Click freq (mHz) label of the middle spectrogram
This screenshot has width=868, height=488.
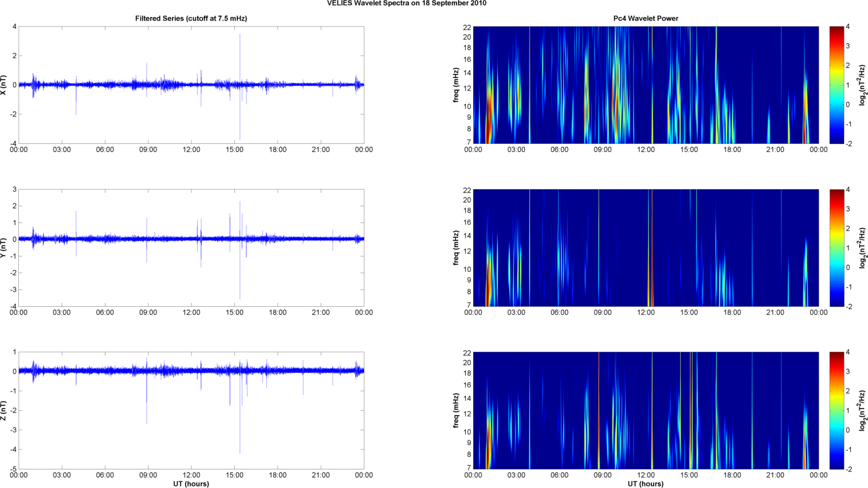[x=456, y=248]
